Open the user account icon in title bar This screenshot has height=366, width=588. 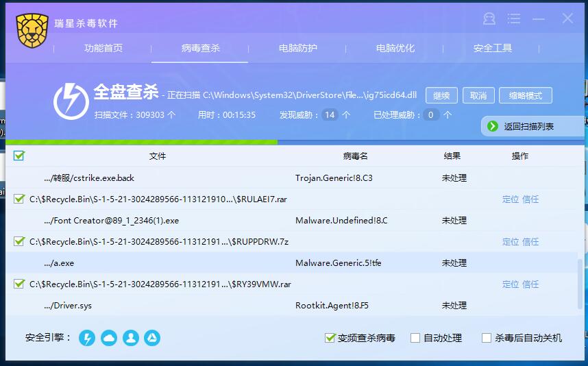pos(489,19)
